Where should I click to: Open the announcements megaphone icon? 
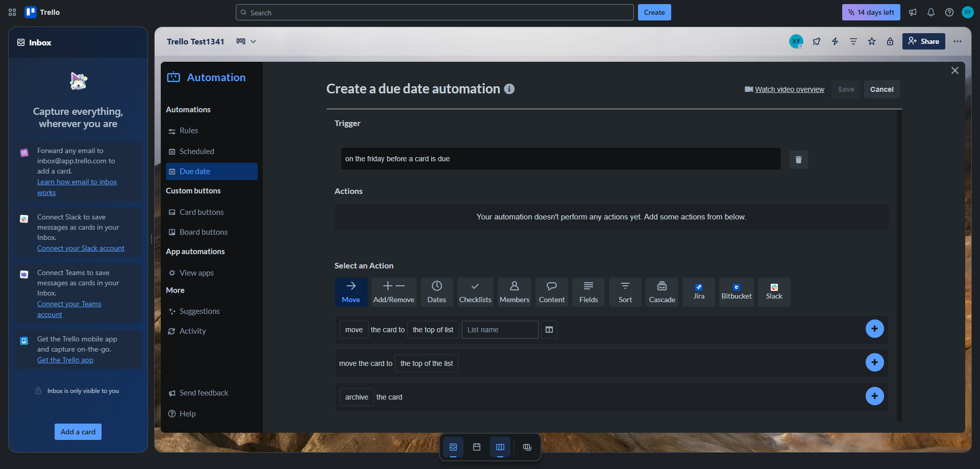pyautogui.click(x=913, y=12)
